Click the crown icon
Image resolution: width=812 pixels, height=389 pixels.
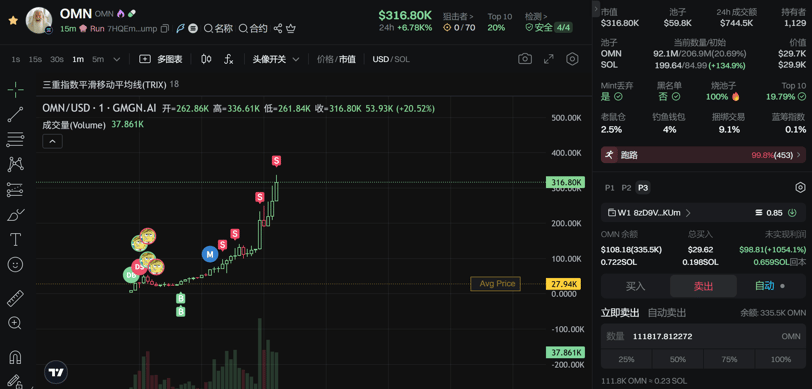click(291, 28)
